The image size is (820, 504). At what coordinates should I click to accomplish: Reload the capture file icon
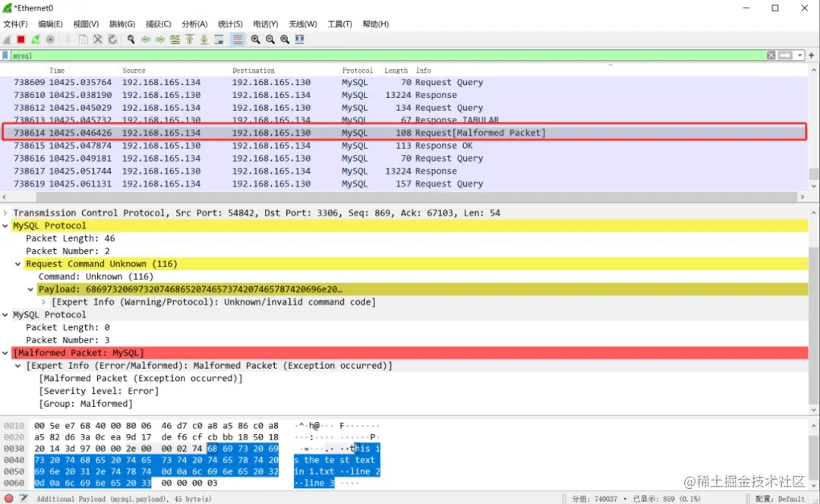pyautogui.click(x=112, y=39)
